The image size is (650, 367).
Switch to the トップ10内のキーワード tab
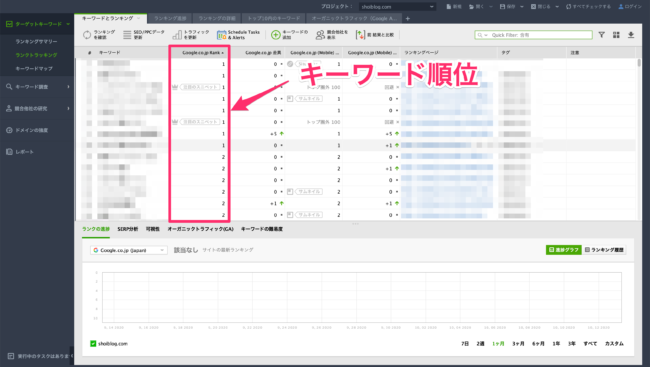tap(274, 18)
